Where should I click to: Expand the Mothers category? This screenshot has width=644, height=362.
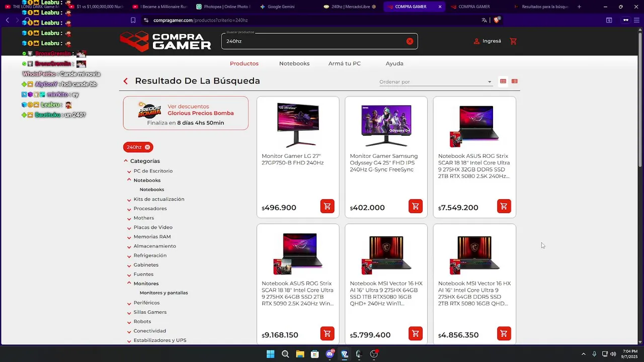click(x=129, y=218)
